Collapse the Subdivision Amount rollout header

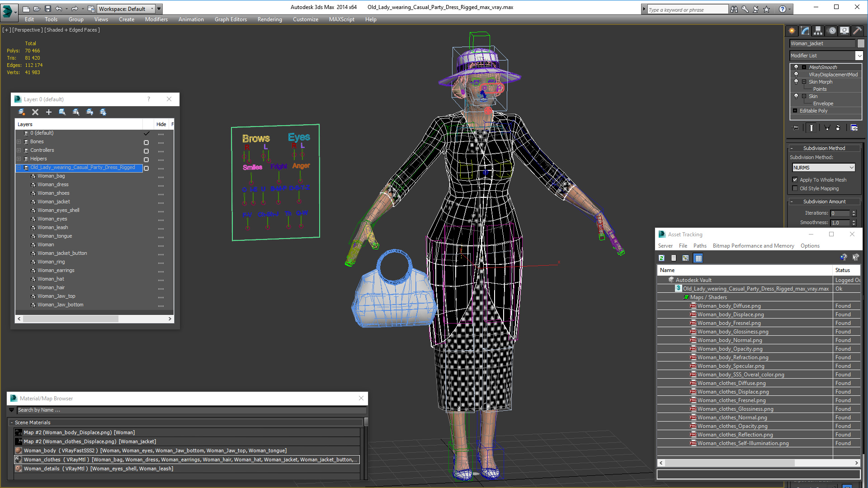pos(824,202)
